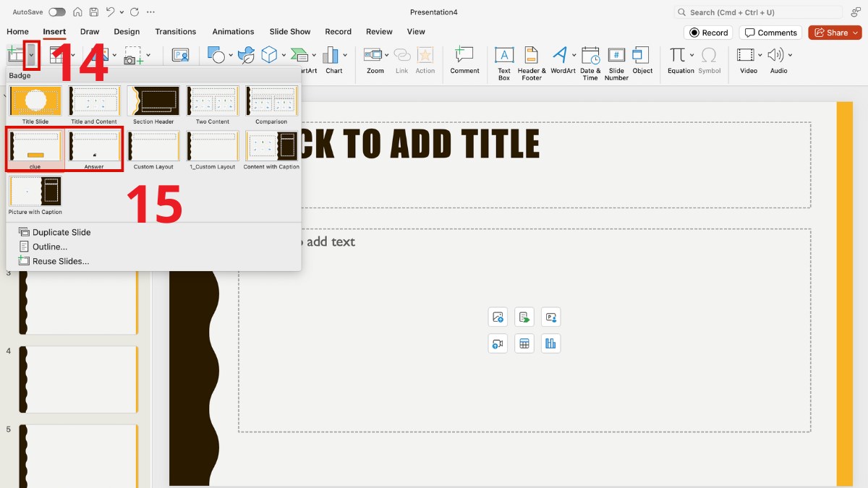The image size is (868, 488).
Task: Click the Comments button
Action: pyautogui.click(x=770, y=33)
